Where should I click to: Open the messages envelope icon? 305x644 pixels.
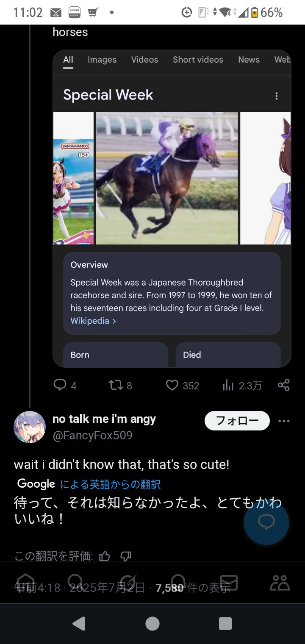click(229, 583)
